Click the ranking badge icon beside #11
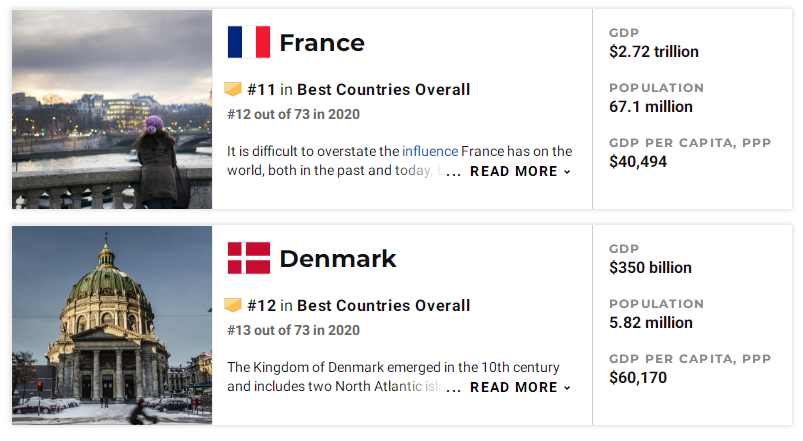This screenshot has width=803, height=441. coord(233,89)
